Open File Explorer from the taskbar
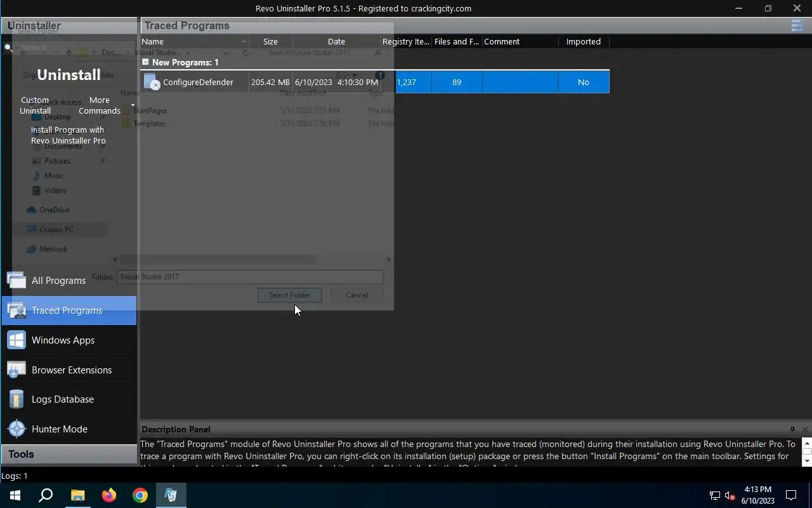This screenshot has width=812, height=508. tap(77, 495)
